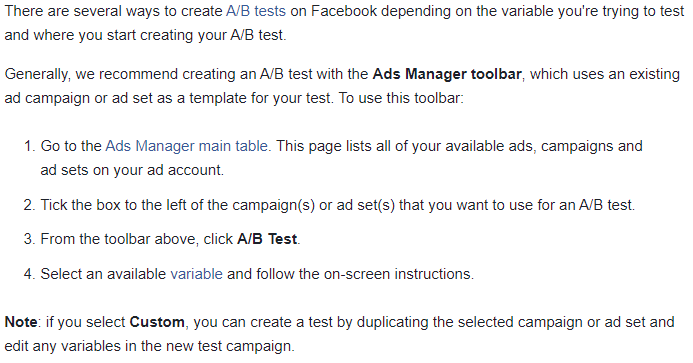693x363 pixels.
Task: Click the bold 'Ads Manager toolbar' text
Action: point(447,74)
